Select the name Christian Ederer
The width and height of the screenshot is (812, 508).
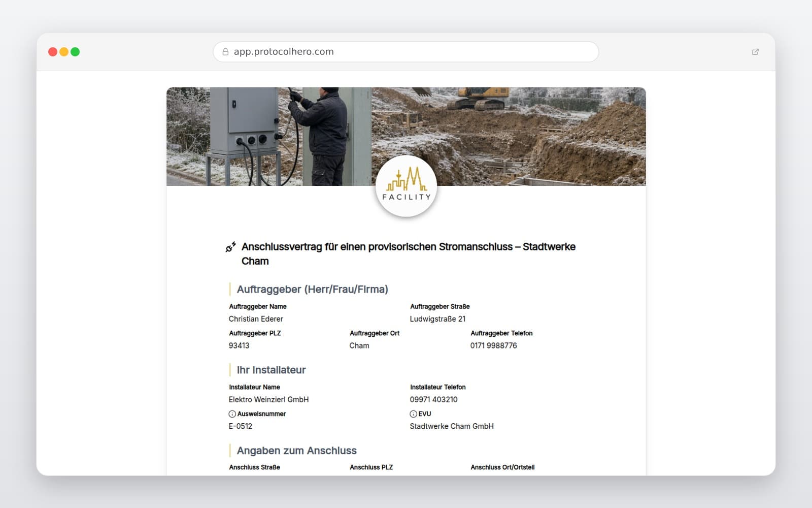pos(256,319)
